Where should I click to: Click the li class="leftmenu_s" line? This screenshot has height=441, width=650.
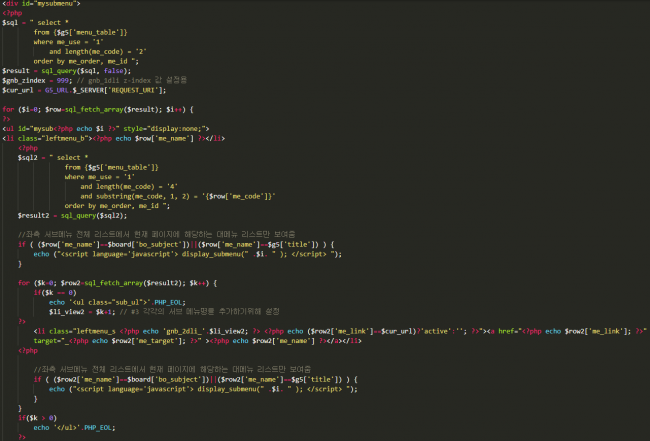point(340,331)
